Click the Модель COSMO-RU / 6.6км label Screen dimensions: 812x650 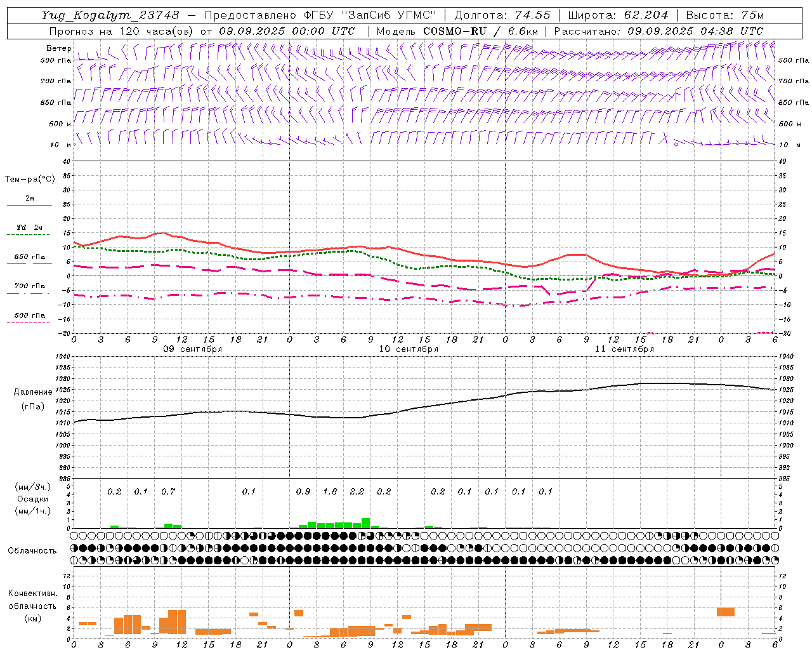[458, 31]
